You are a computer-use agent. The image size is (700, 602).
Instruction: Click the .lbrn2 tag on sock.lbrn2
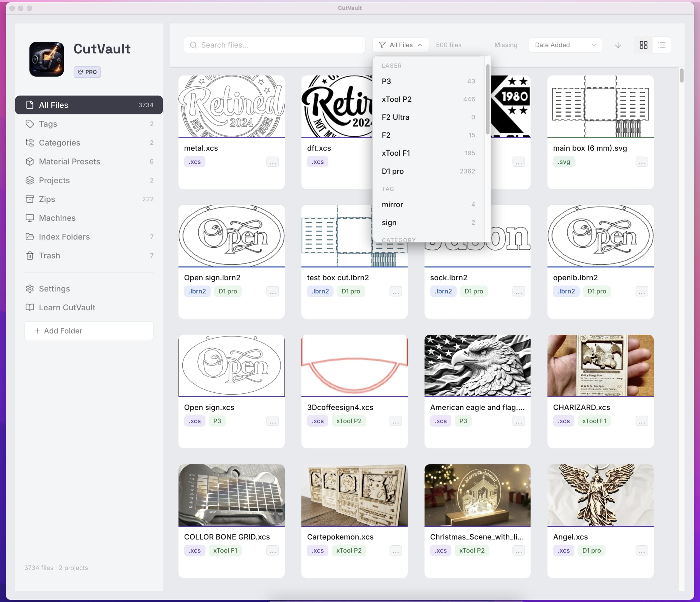[443, 291]
